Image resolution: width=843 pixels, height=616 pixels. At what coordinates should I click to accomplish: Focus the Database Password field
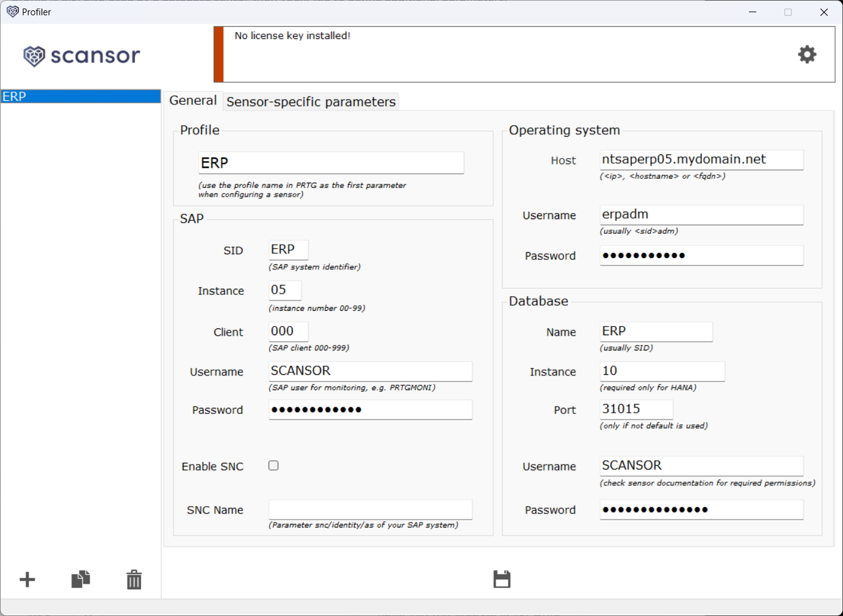click(x=701, y=509)
